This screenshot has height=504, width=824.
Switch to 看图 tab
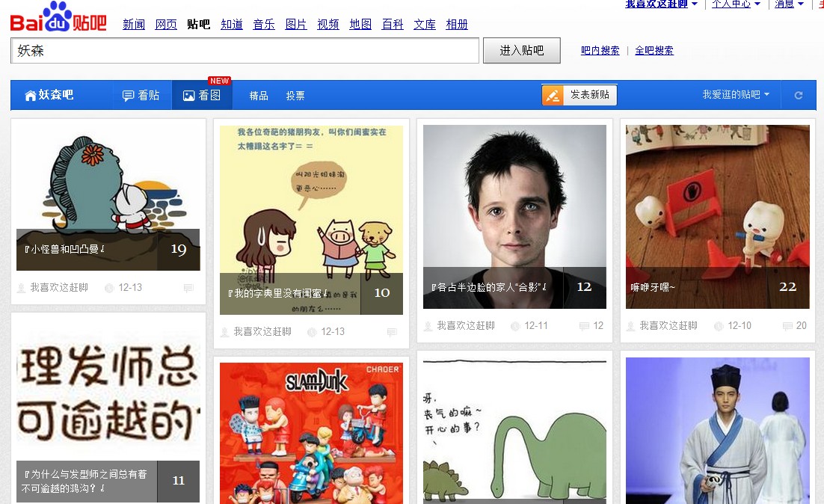202,95
